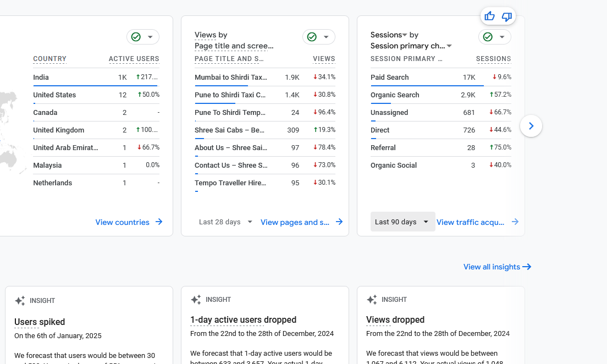Click the Users spiked insight title

[x=40, y=322]
